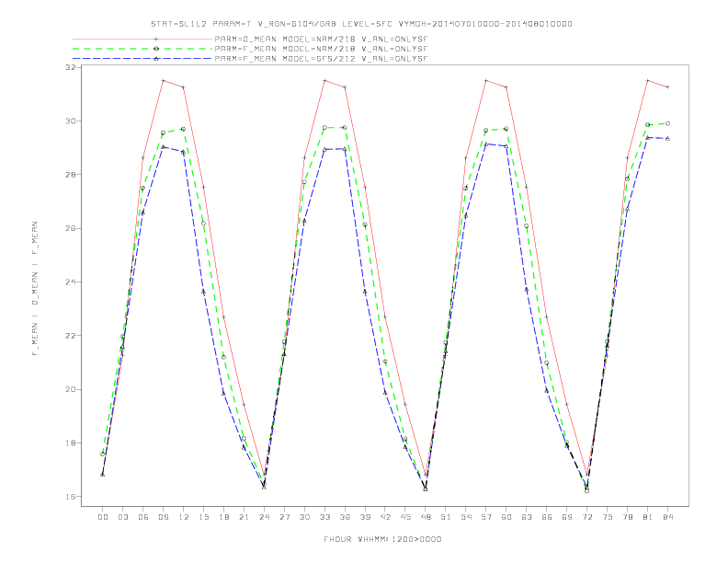
Task: Click the x-axis label FHOUR VHHMM:1200>0000
Action: click(x=382, y=539)
